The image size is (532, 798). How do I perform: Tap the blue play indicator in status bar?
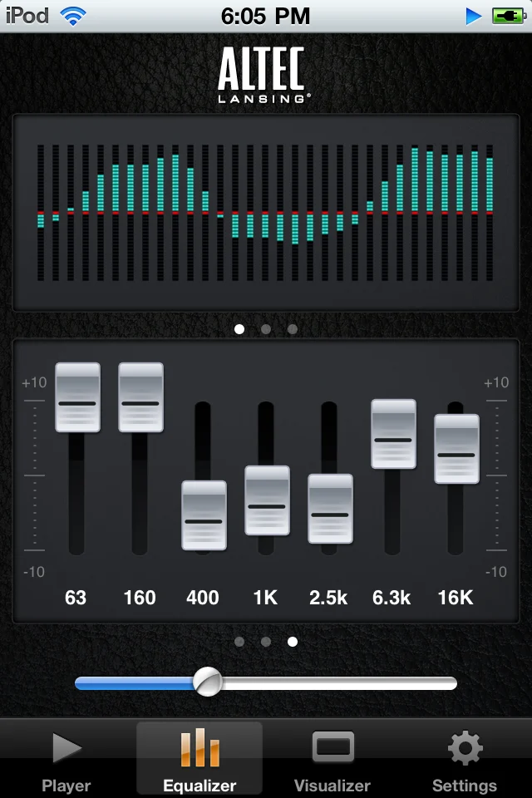click(x=474, y=17)
